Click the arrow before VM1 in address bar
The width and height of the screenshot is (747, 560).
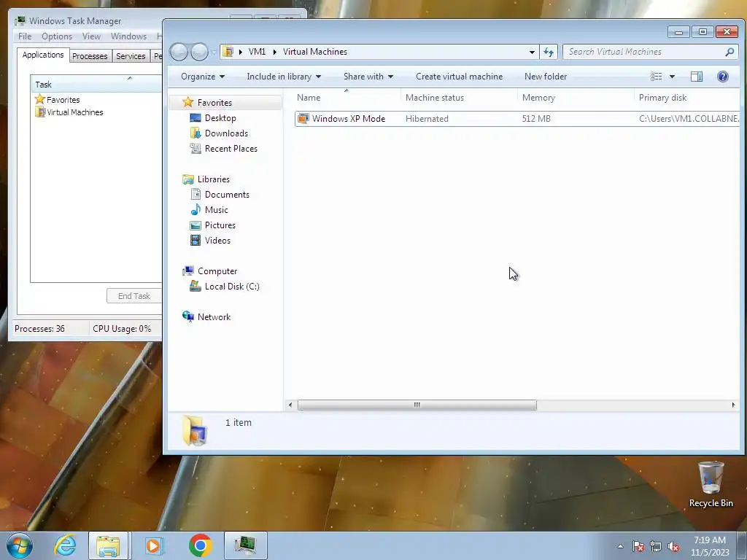(241, 52)
